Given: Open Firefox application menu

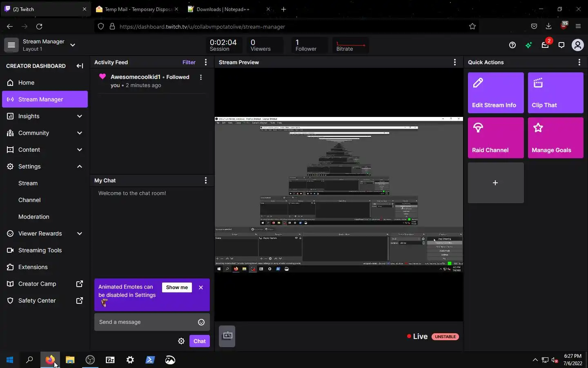Looking at the screenshot, I should (578, 27).
